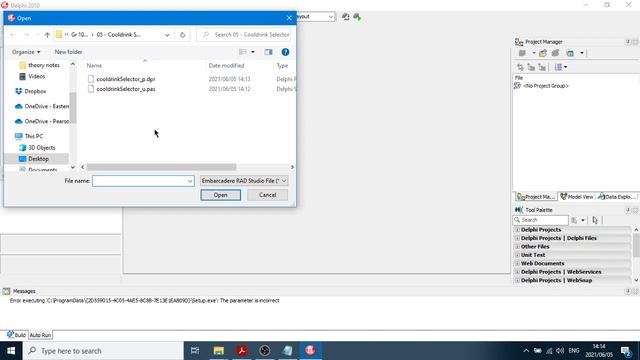The height and width of the screenshot is (360, 640).
Task: Open the Project Manager view dropdown arrow
Action: pyautogui.click(x=582, y=53)
